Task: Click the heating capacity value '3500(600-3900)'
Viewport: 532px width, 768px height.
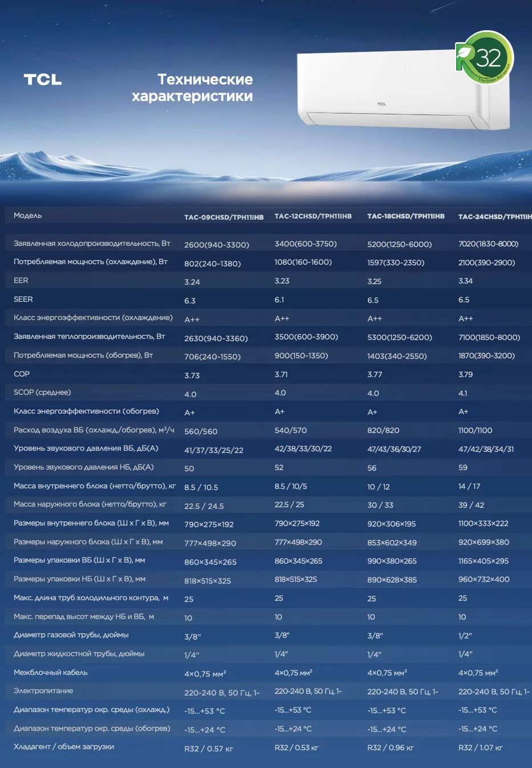Action: 306,337
